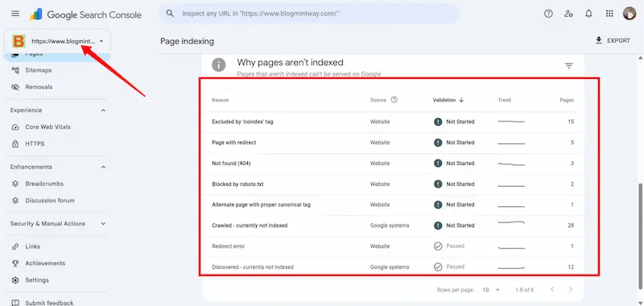Click the page count 28 cell
The image size is (644, 306).
(x=571, y=225)
